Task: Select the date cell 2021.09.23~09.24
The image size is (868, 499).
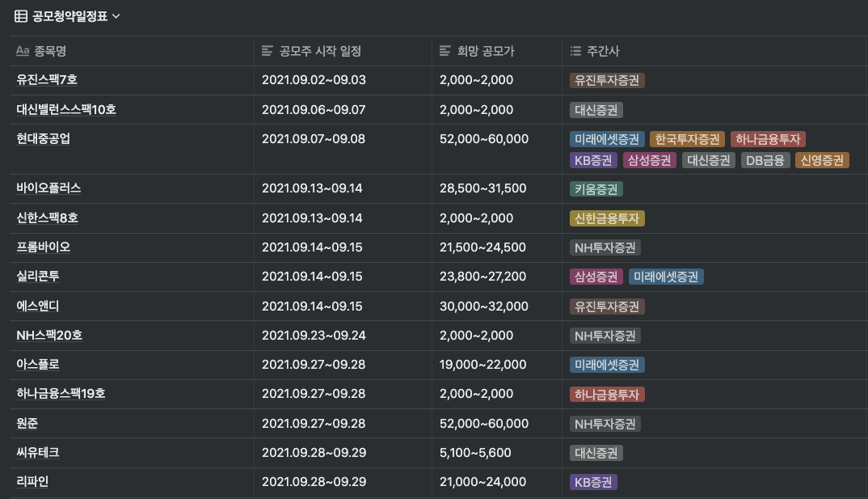Action: tap(343, 336)
